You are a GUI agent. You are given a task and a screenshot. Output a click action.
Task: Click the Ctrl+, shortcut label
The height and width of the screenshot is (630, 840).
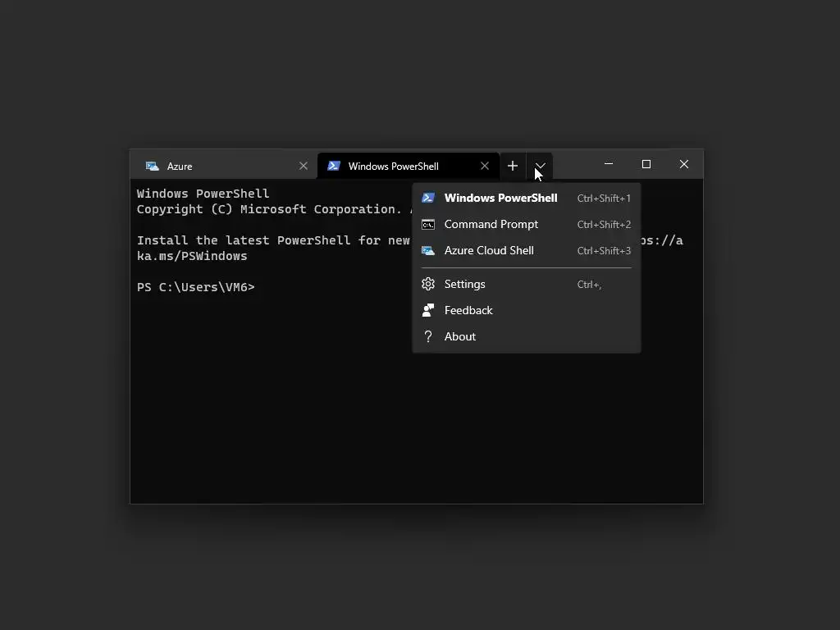pos(589,285)
